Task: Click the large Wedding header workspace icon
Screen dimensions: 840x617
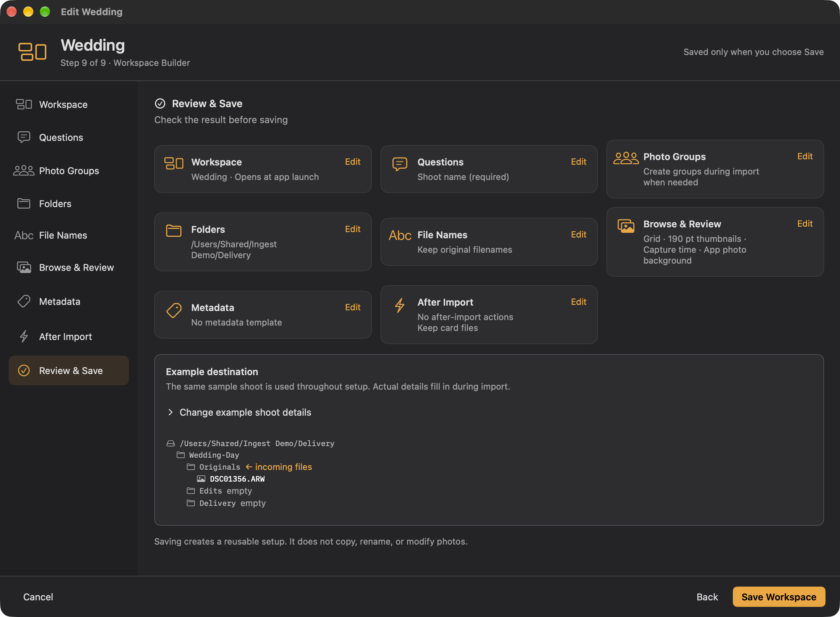Action: coord(33,51)
